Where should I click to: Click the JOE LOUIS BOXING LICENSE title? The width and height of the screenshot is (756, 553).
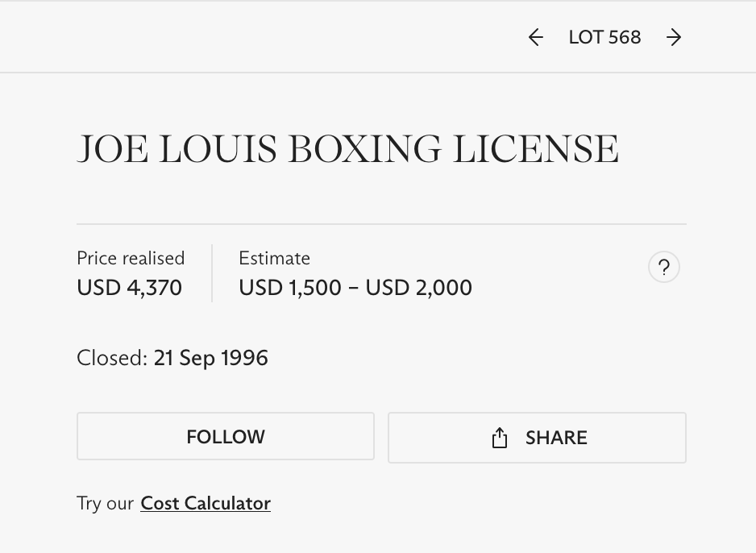(x=348, y=148)
